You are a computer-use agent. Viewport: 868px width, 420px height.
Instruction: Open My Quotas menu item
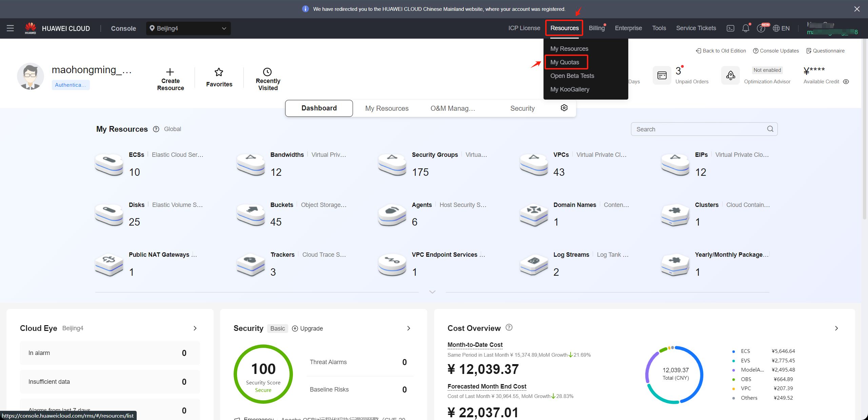565,62
